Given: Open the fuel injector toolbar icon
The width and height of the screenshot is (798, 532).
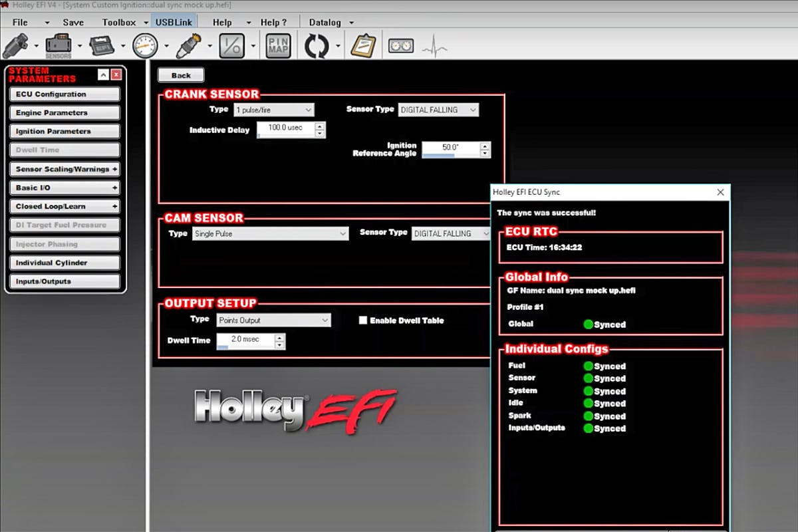Looking at the screenshot, I should pos(15,45).
